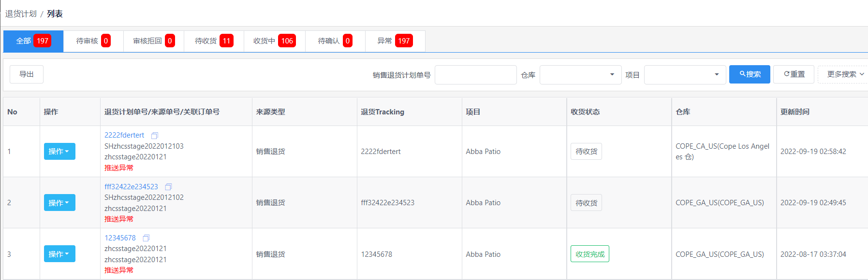868x280 pixels.
Task: Click Abba Patio in row 1
Action: coord(483,152)
